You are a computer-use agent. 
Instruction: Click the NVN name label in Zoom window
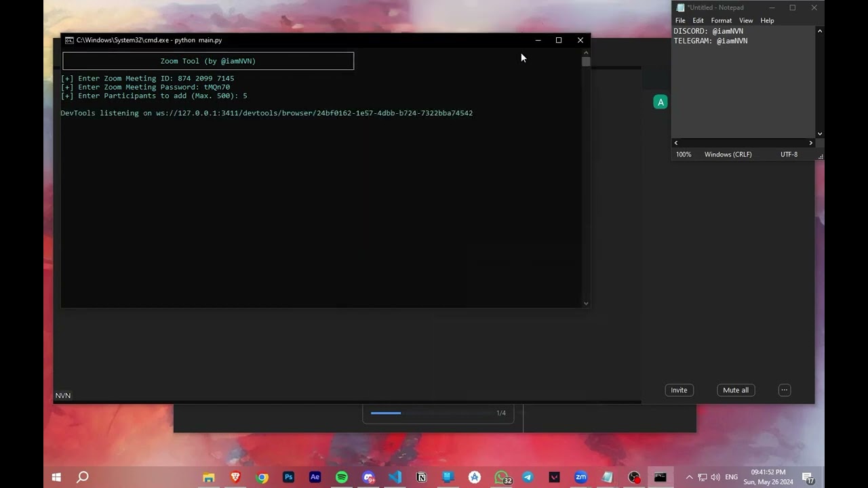pyautogui.click(x=63, y=396)
